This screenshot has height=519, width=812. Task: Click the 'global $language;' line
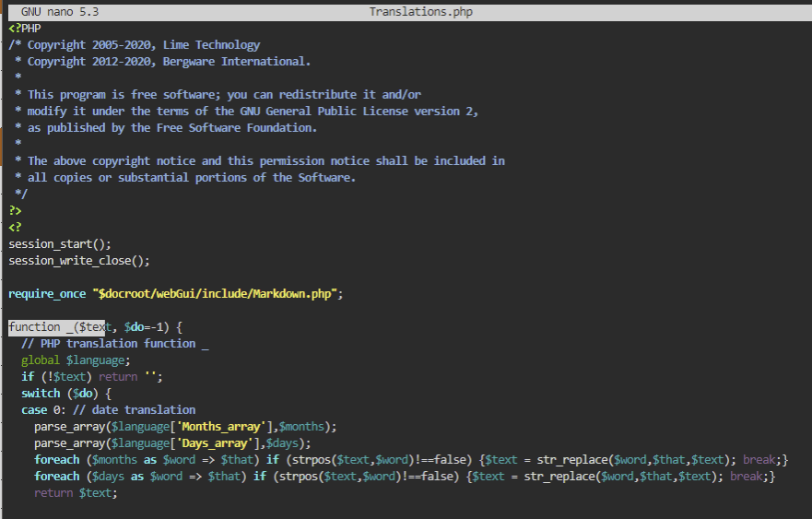(76, 360)
